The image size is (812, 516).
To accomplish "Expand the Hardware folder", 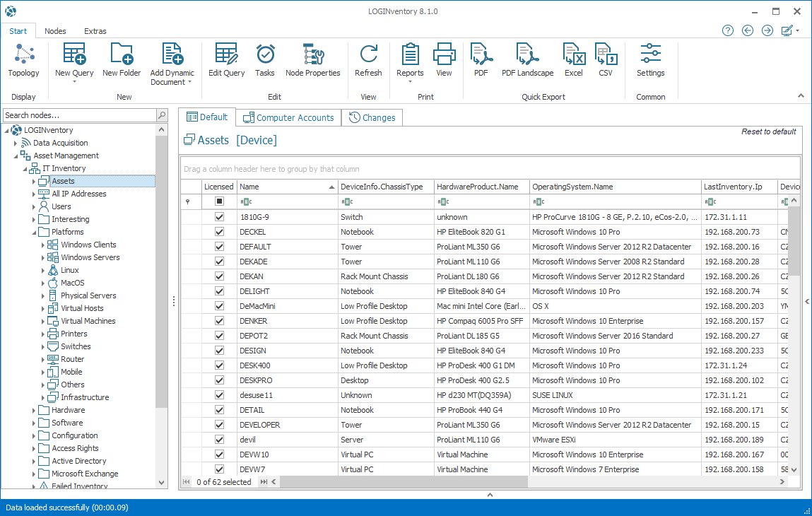I will click(34, 410).
